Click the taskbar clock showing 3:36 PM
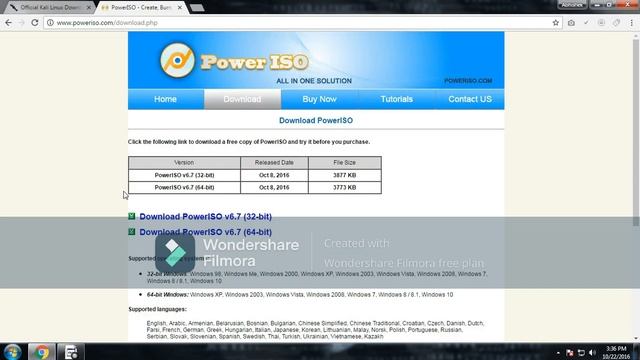 click(616, 352)
